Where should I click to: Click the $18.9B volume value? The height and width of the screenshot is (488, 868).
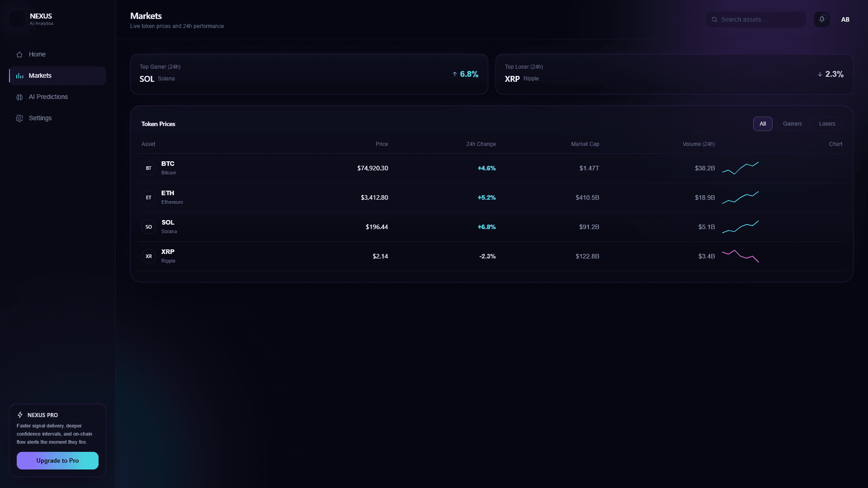pyautogui.click(x=705, y=197)
